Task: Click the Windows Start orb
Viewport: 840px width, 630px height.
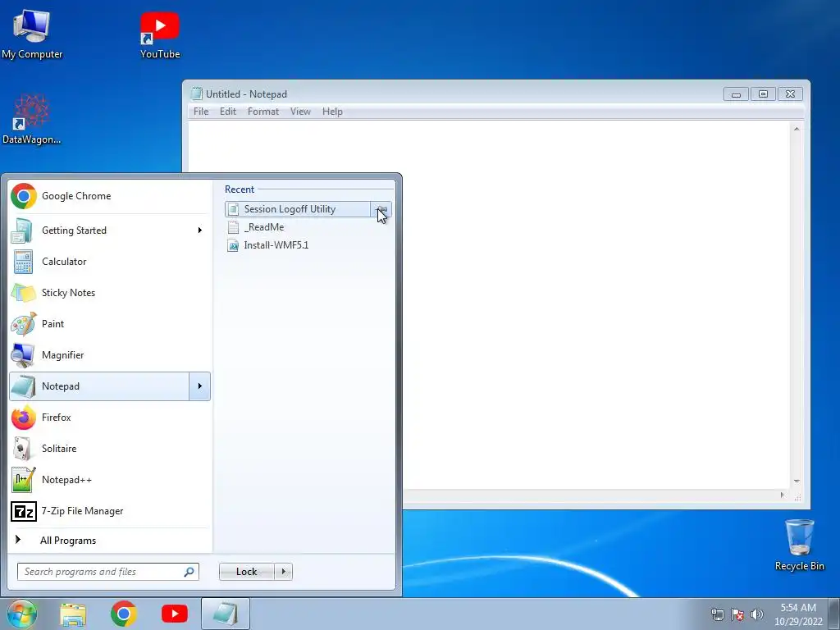Action: coord(22,614)
